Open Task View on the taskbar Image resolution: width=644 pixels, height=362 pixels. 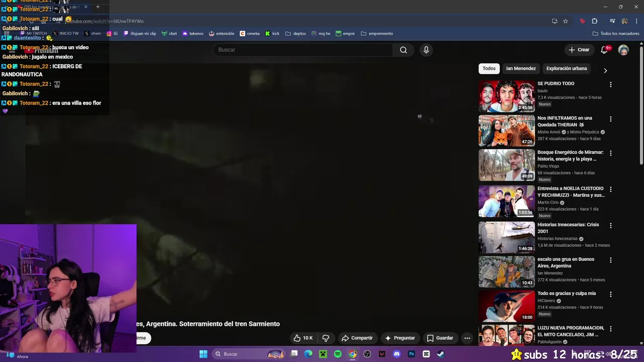click(x=294, y=354)
